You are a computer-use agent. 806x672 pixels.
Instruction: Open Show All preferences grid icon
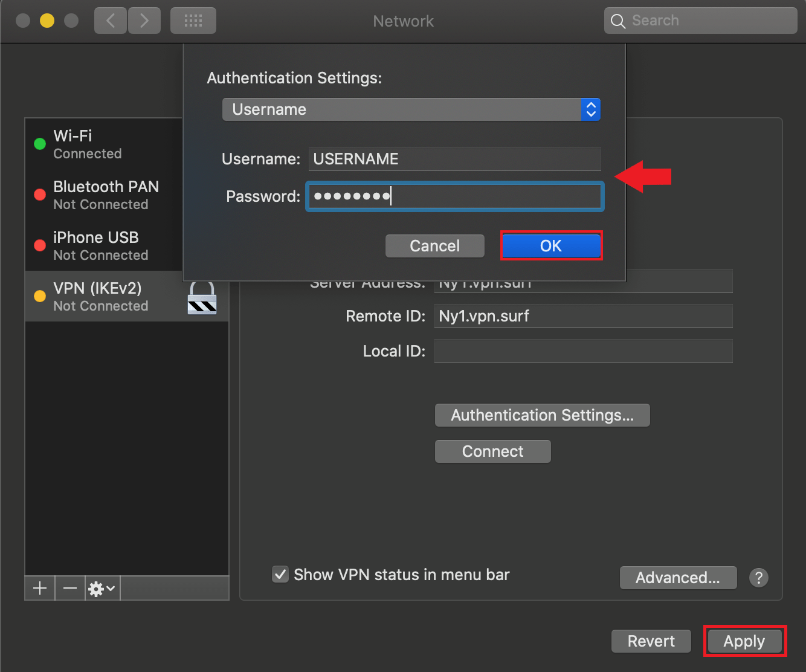(x=193, y=20)
